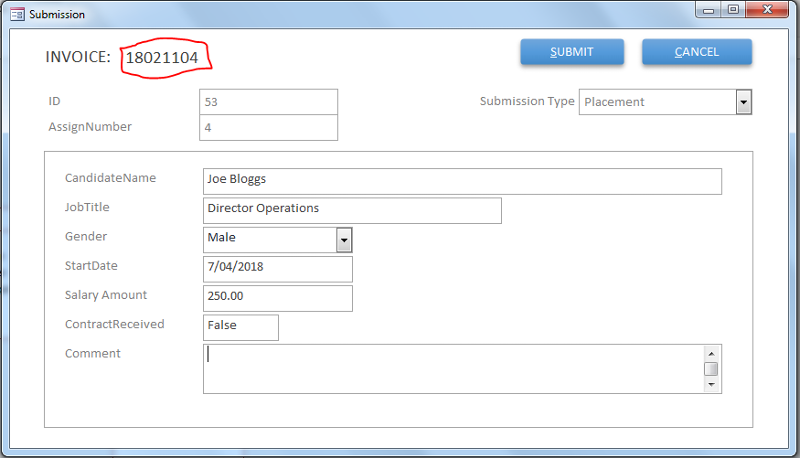Screen dimensions: 800x458
Task: Click the Comment scrollbar thumb
Action: click(x=711, y=369)
